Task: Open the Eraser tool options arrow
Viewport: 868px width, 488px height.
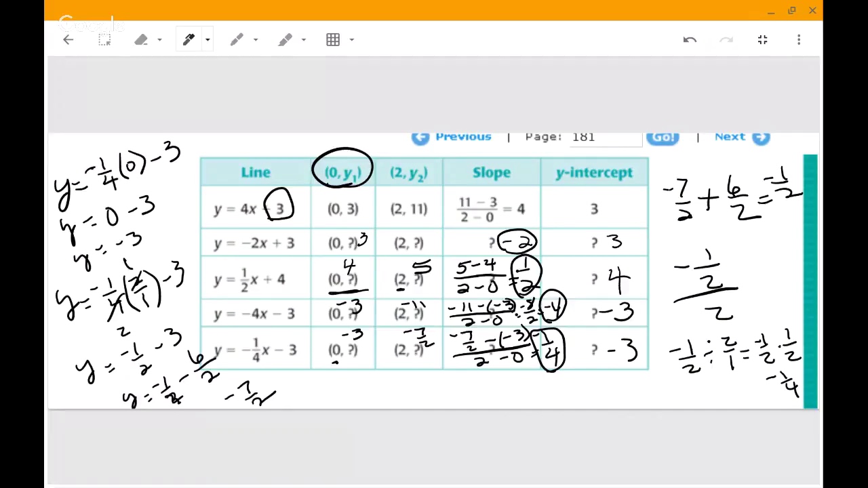Action: point(159,40)
